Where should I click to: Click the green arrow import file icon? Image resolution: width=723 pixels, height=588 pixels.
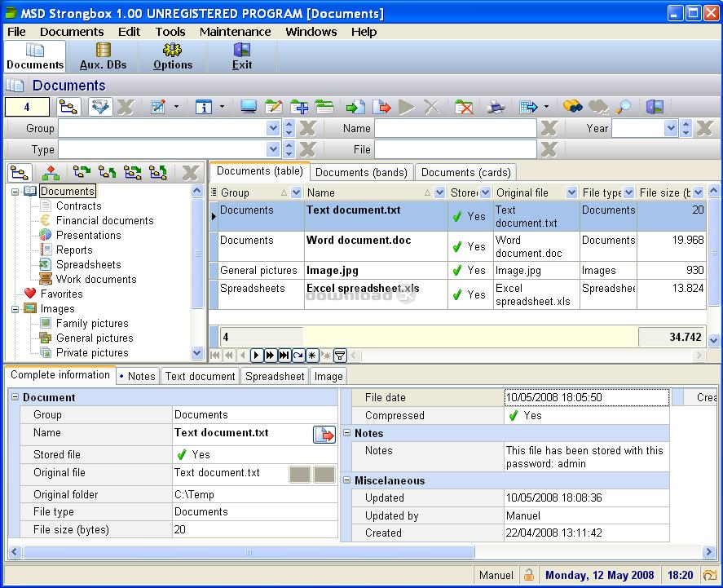tap(355, 107)
